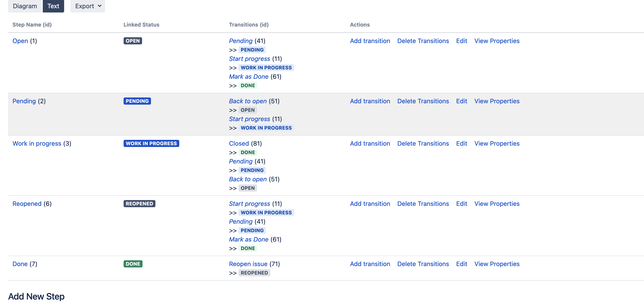Click the WORK IN PROGRESS linked status badge

coord(151,143)
